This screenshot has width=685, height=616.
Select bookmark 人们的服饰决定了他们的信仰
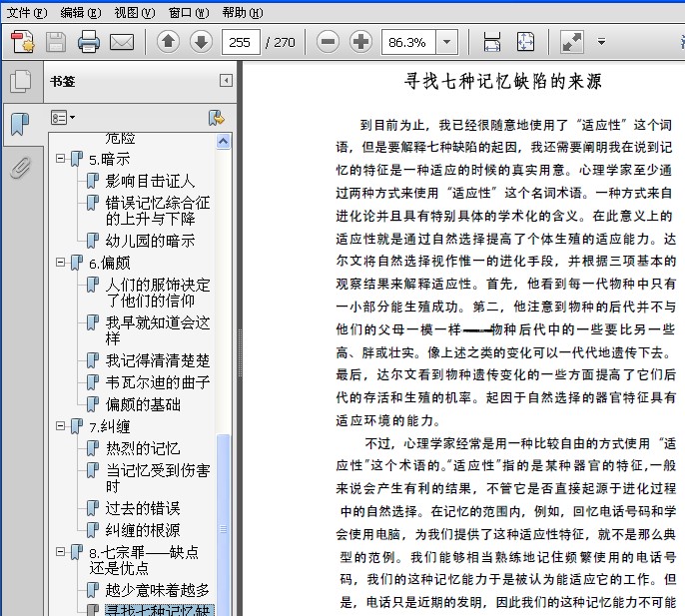click(x=158, y=293)
